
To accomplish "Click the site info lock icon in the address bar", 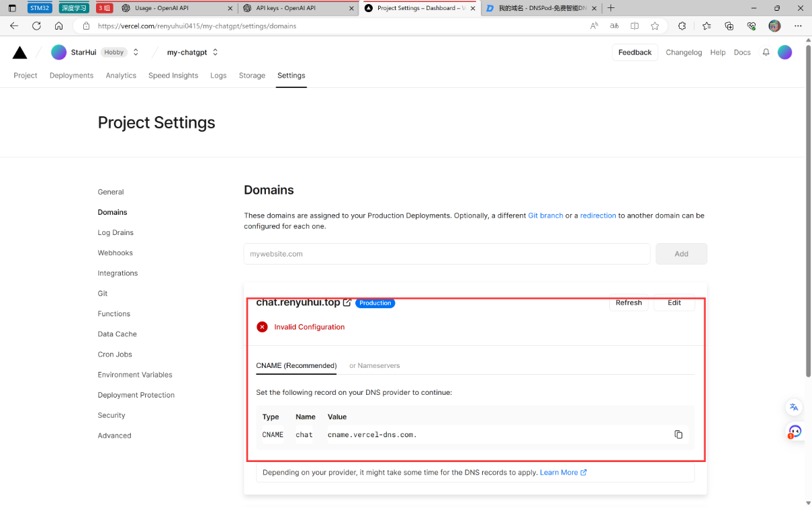I will point(86,26).
